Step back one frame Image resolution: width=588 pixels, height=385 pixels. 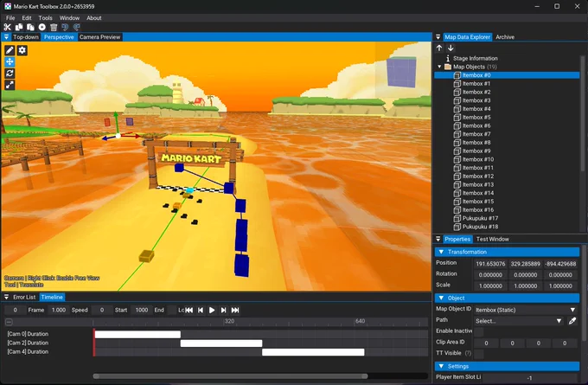201,311
